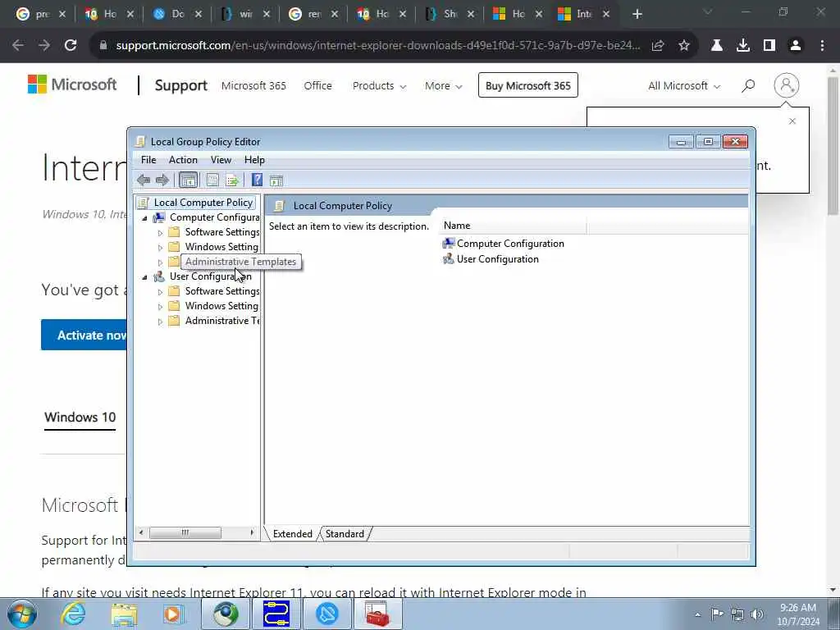This screenshot has width=840, height=630.
Task: Select Computer Configuration in tree
Action: click(x=214, y=217)
